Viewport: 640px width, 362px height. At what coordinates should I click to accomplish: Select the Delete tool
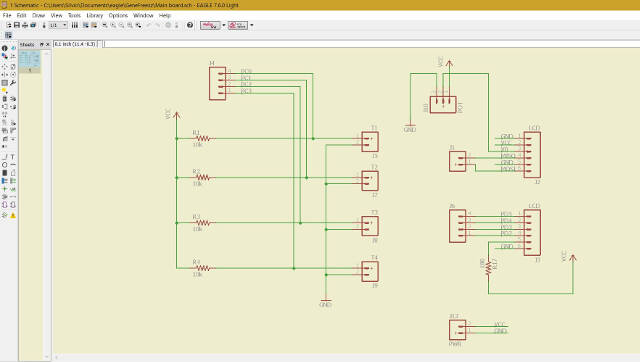coord(4,99)
